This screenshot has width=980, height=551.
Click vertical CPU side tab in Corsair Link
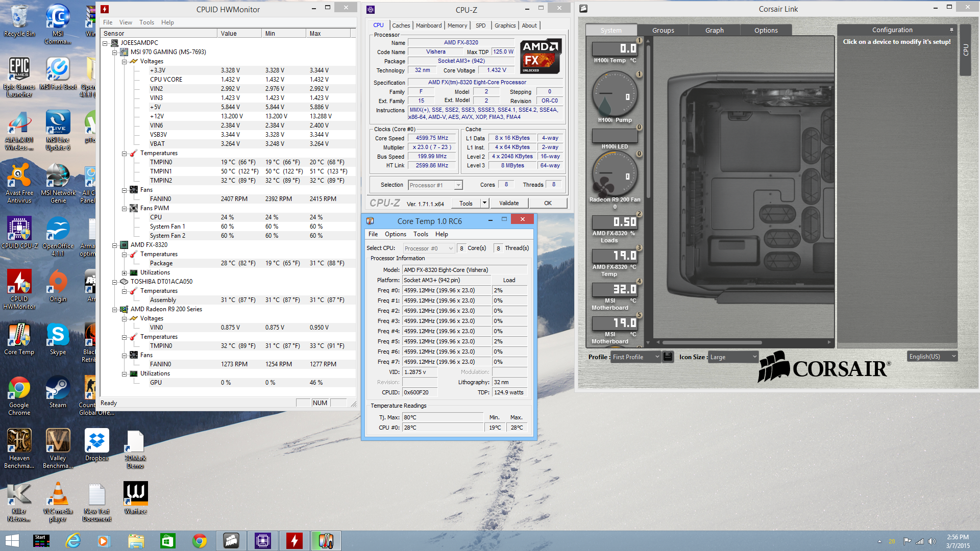[x=965, y=50]
